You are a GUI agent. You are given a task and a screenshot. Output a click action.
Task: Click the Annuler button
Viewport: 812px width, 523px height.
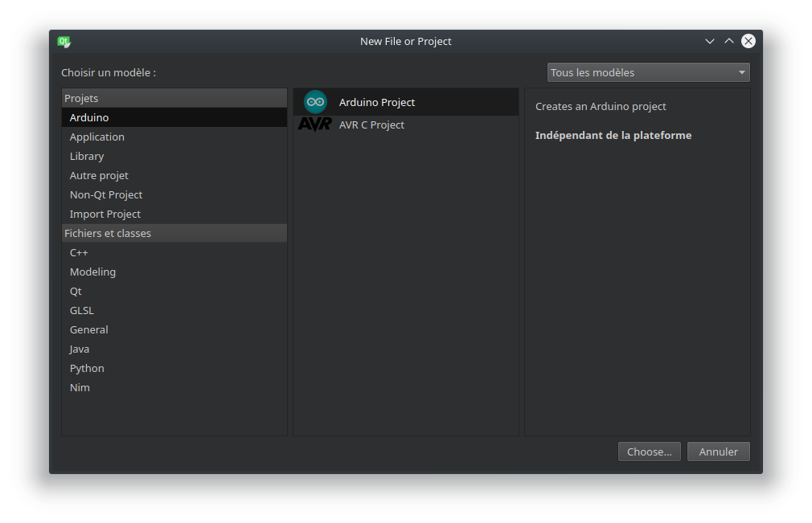718,451
